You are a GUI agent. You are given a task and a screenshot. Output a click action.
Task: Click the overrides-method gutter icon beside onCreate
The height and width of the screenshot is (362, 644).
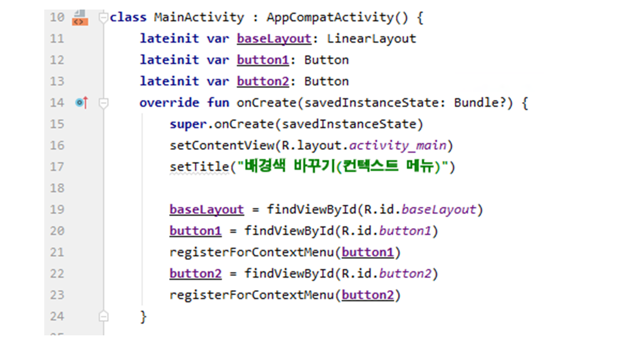click(x=82, y=103)
